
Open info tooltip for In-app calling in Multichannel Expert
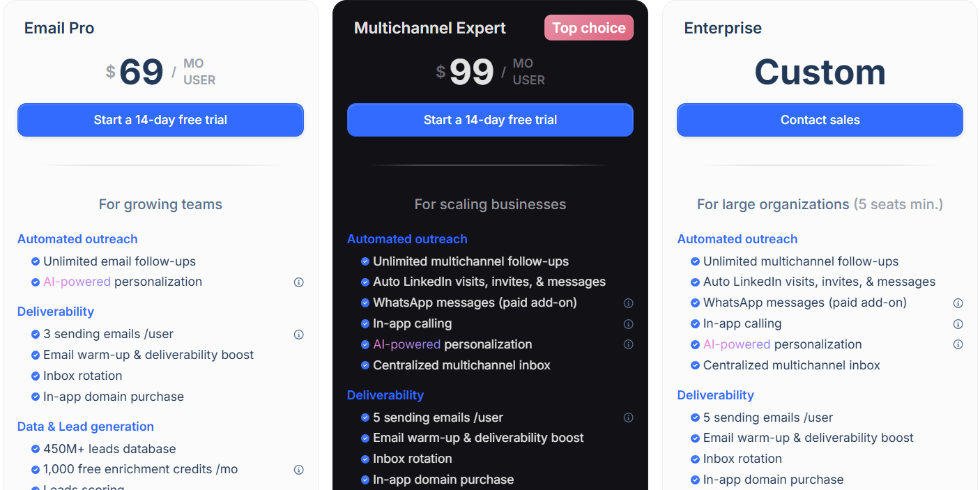click(629, 323)
